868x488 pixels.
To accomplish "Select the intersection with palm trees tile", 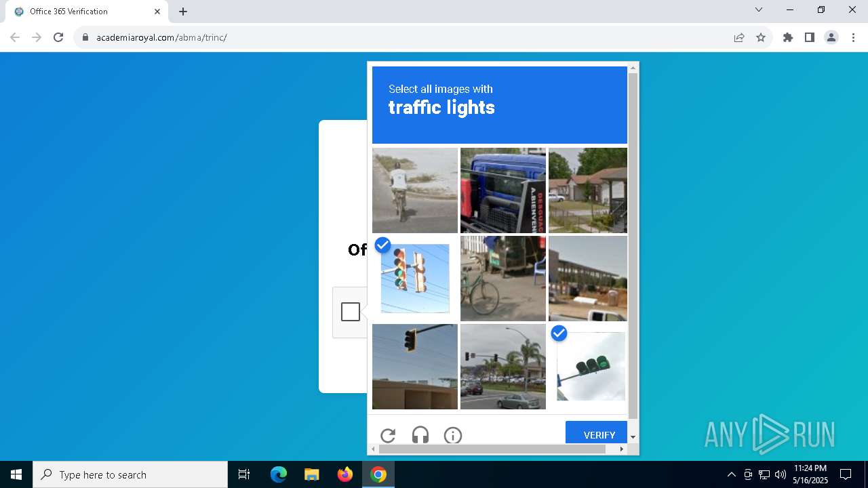I will point(503,367).
